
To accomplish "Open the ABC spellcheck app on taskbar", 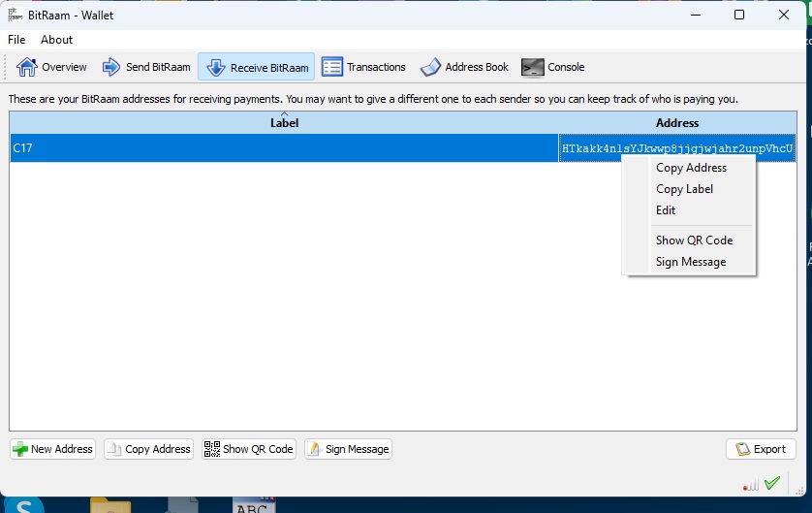I will pyautogui.click(x=254, y=504).
